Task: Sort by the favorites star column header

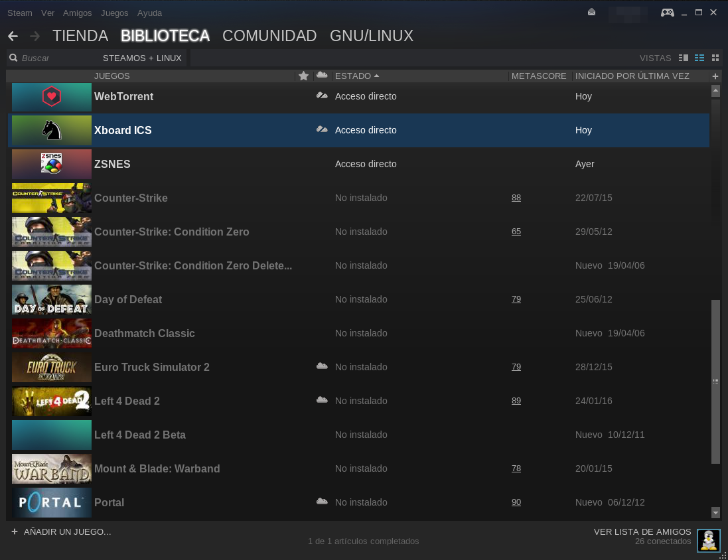Action: 304,76
